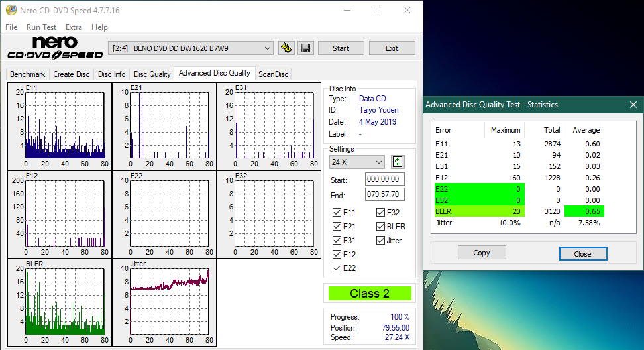This screenshot has height=350, width=644.
Task: Click the BLER graph
Action: coord(60,302)
